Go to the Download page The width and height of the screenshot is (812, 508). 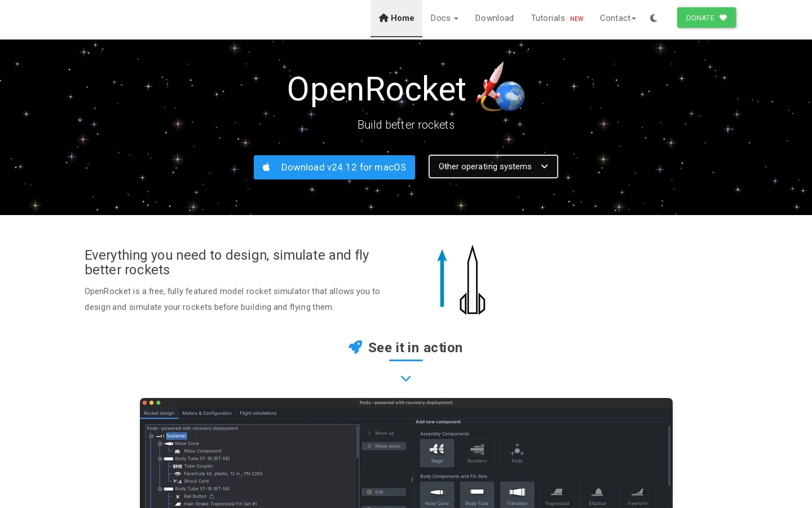tap(494, 18)
